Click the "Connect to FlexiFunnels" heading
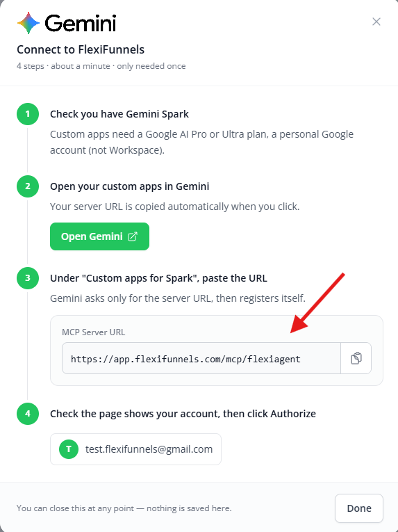Image resolution: width=398 pixels, height=532 pixels. [x=81, y=49]
